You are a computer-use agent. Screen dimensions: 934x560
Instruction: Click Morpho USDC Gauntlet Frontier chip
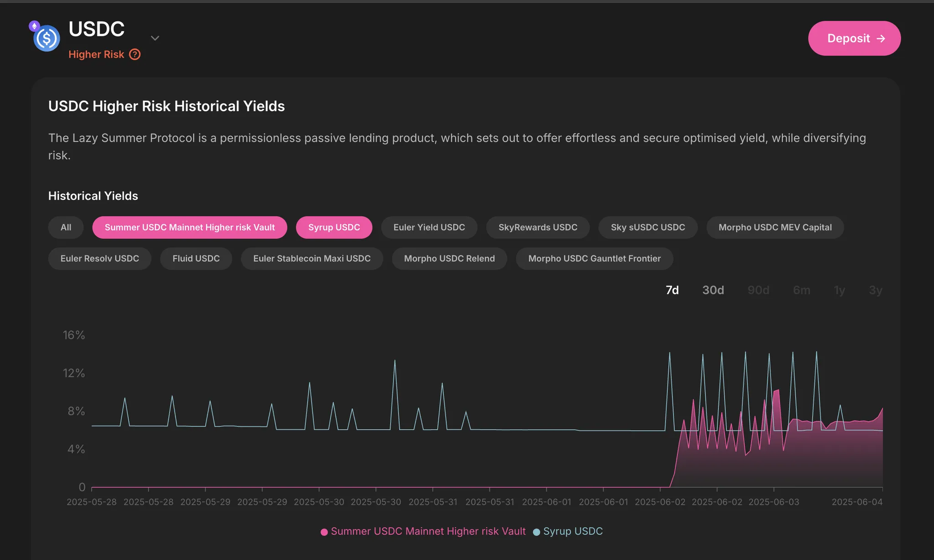(x=594, y=259)
